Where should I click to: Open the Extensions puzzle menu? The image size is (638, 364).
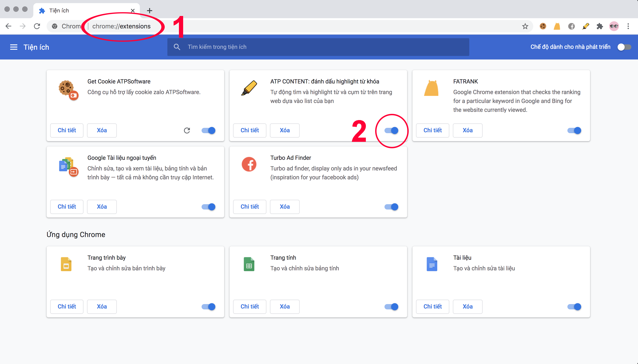pyautogui.click(x=600, y=26)
